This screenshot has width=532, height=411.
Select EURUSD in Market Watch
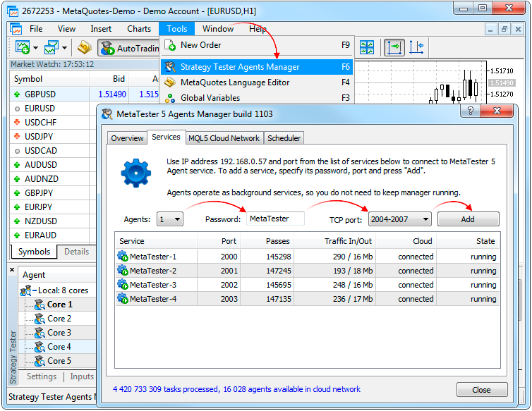pos(40,109)
